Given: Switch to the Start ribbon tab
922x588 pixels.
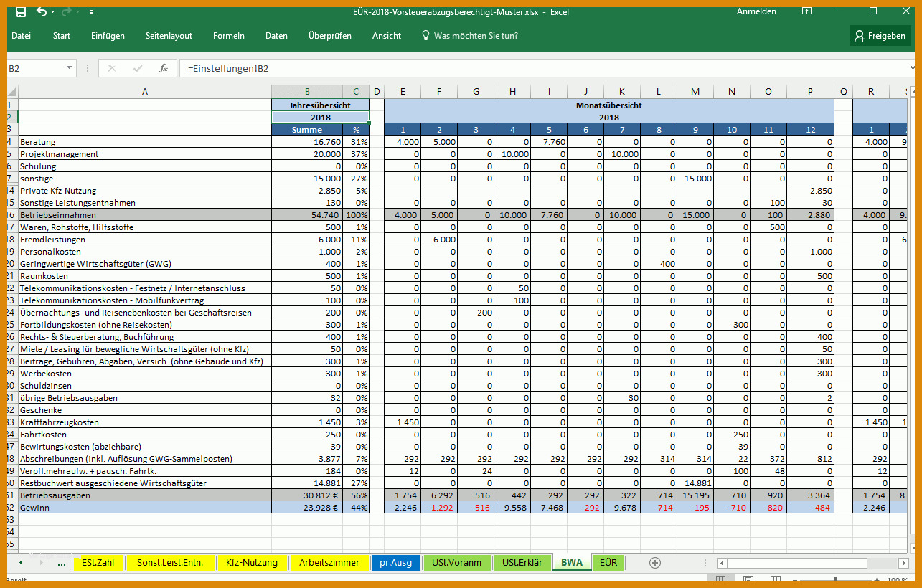Looking at the screenshot, I should pyautogui.click(x=62, y=36).
